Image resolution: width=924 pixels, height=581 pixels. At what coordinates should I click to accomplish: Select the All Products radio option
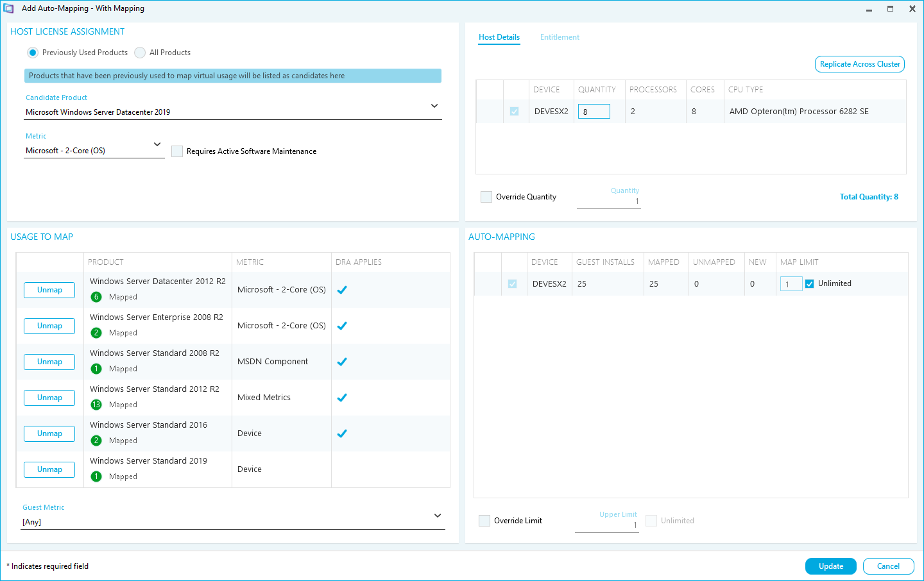coord(140,53)
